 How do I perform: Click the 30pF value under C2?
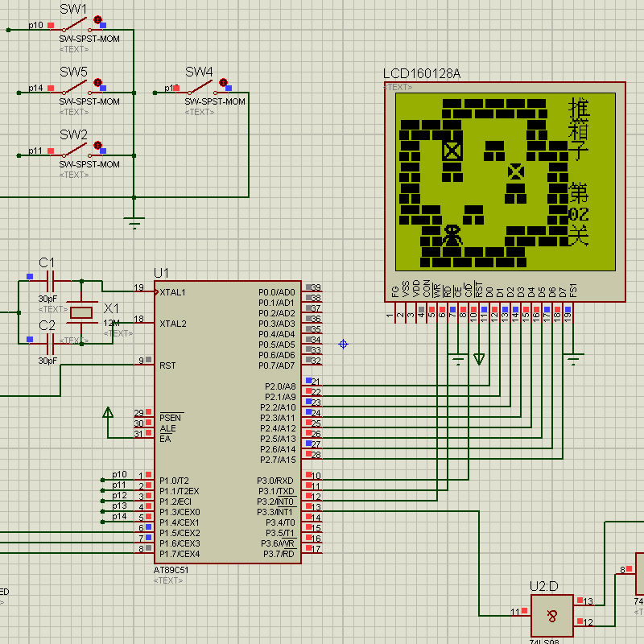(47, 361)
